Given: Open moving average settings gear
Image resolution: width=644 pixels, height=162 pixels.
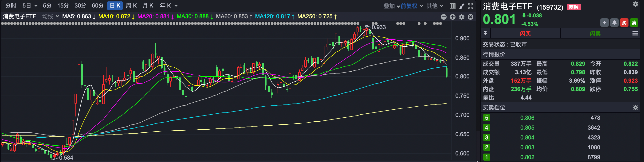Looking at the screenshot, I should [462, 17].
